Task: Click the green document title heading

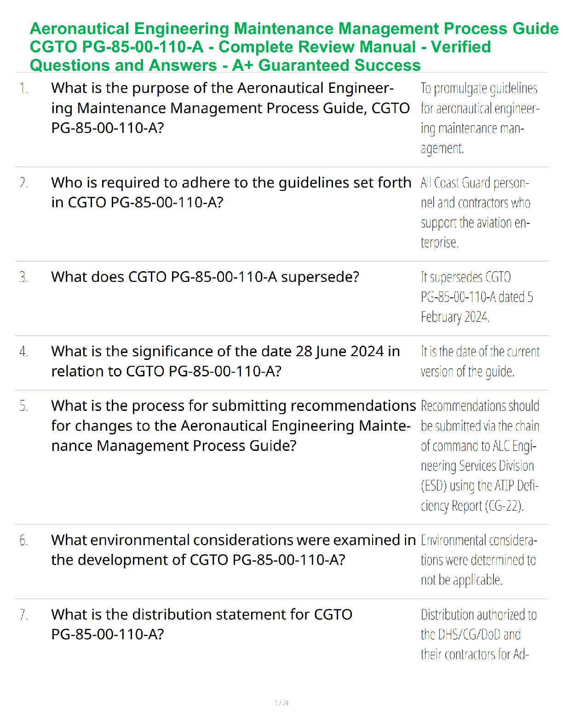Action: tap(294, 47)
